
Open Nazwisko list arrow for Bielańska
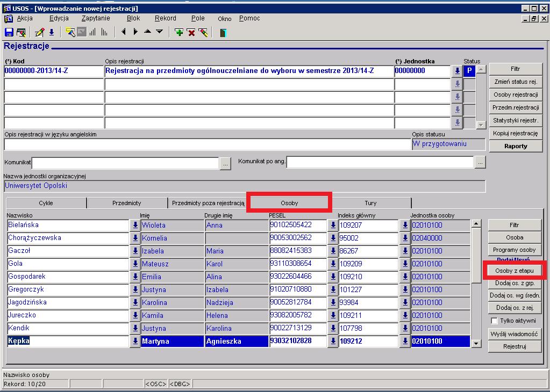(x=135, y=225)
